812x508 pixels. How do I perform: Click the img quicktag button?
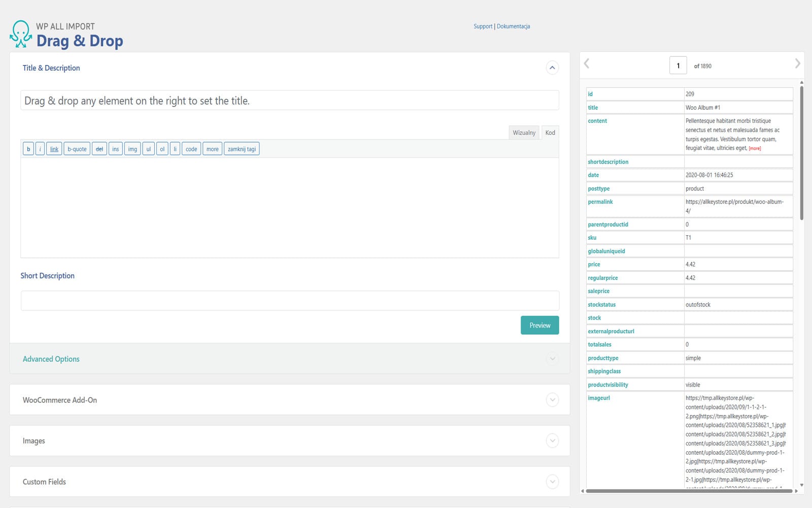[x=132, y=149]
